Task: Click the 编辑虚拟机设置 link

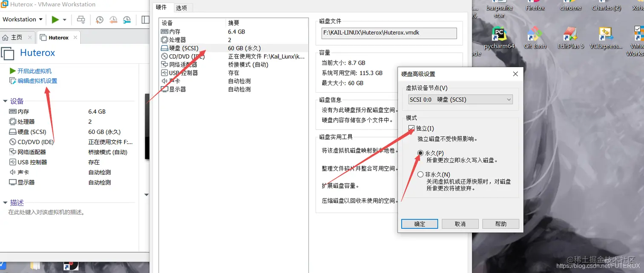Action: pyautogui.click(x=37, y=81)
